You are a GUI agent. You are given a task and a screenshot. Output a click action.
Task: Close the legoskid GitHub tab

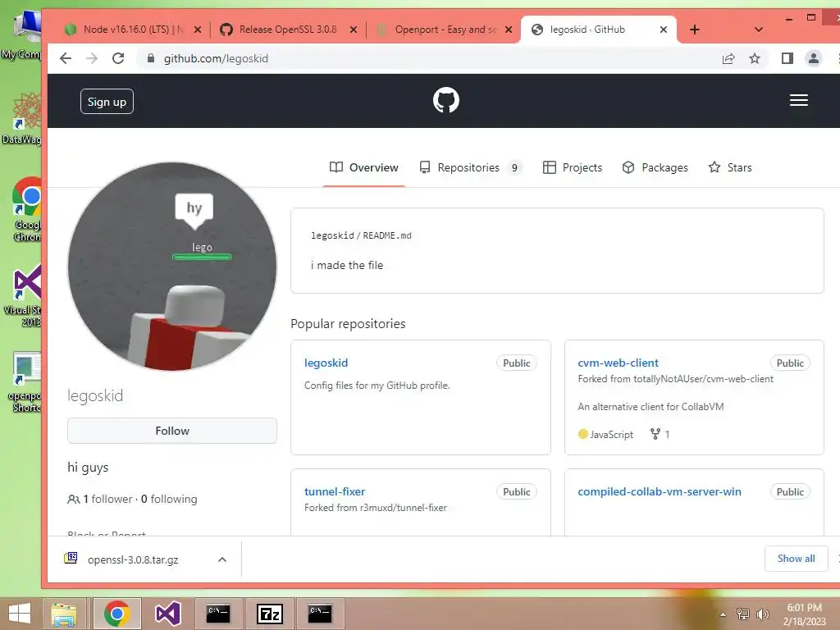(x=663, y=30)
